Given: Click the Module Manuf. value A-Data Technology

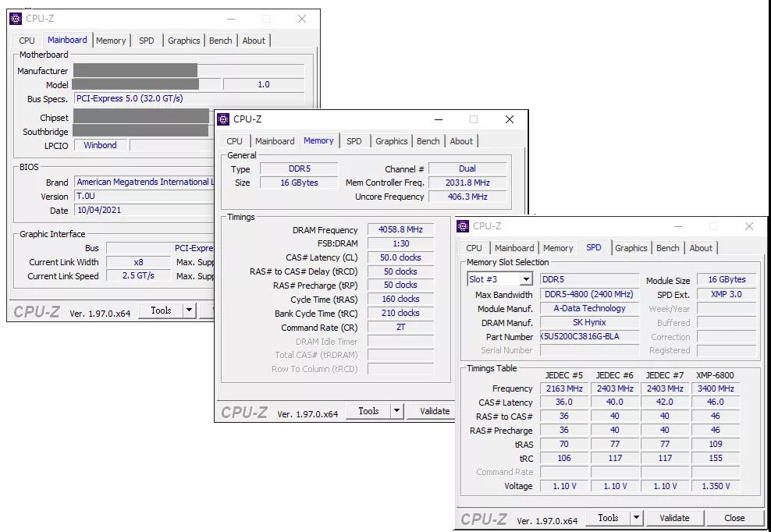Looking at the screenshot, I should (589, 308).
